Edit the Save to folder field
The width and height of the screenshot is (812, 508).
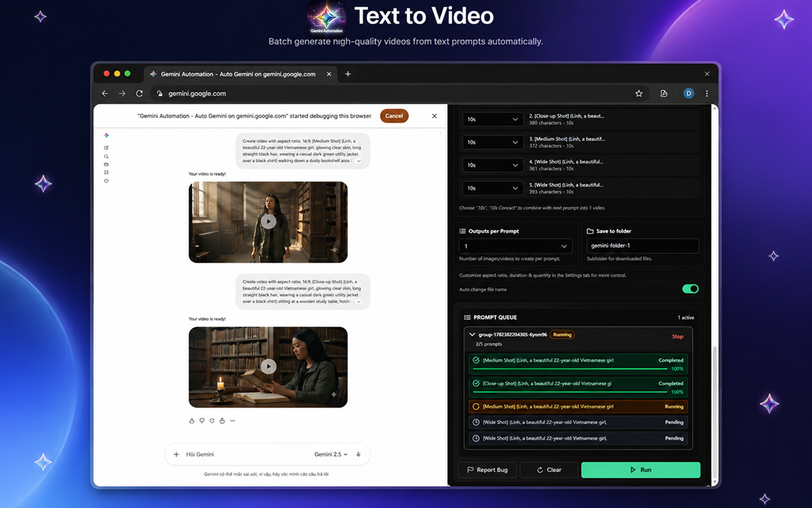642,246
